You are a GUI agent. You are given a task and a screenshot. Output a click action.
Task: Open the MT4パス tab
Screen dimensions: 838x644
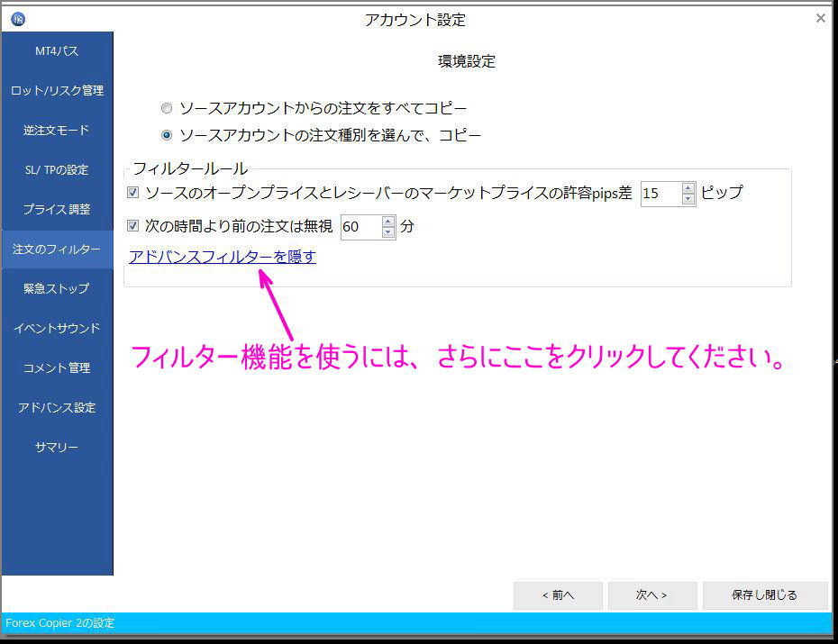[x=57, y=51]
